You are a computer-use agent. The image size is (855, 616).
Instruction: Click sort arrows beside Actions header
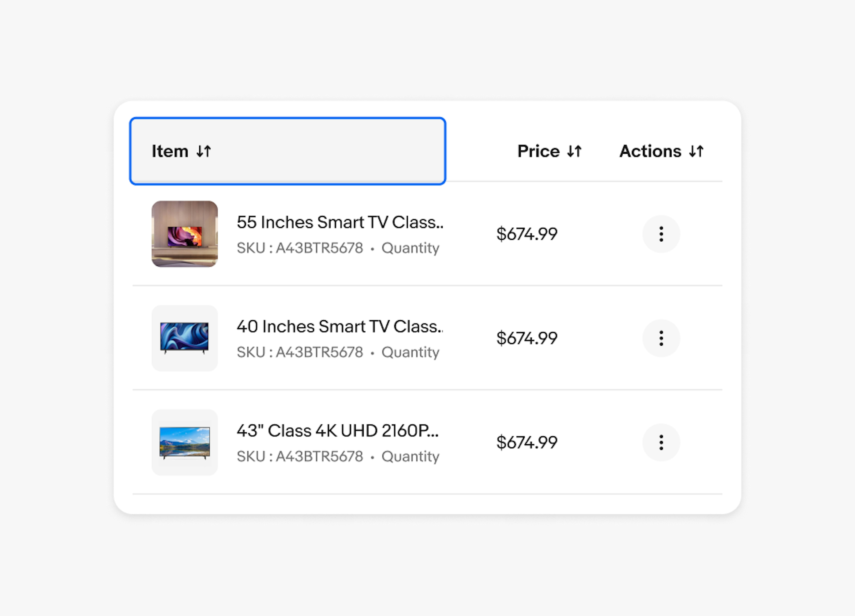click(696, 151)
